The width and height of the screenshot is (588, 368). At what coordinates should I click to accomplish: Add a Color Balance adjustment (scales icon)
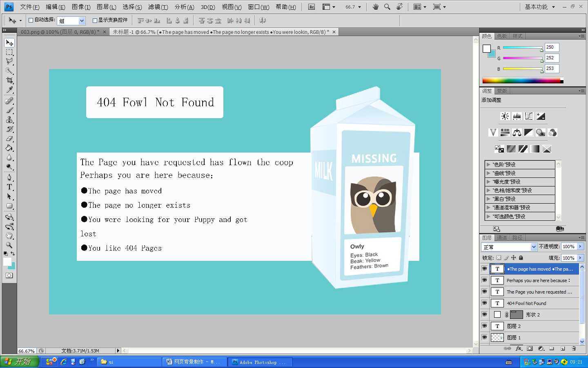click(517, 132)
